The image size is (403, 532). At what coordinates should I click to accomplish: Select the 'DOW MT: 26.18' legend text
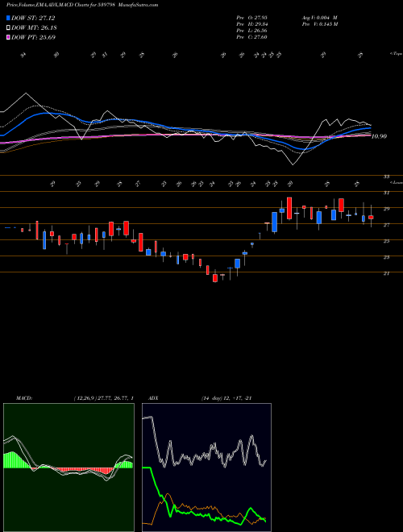34,28
